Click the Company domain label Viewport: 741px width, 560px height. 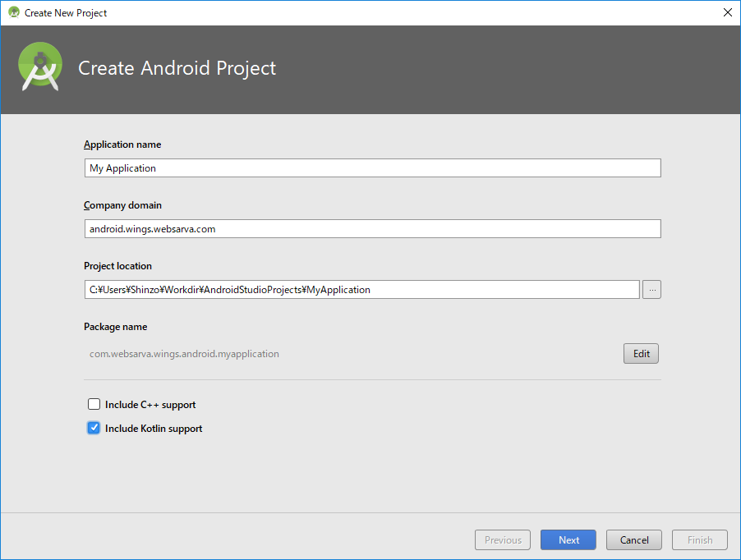pos(121,205)
